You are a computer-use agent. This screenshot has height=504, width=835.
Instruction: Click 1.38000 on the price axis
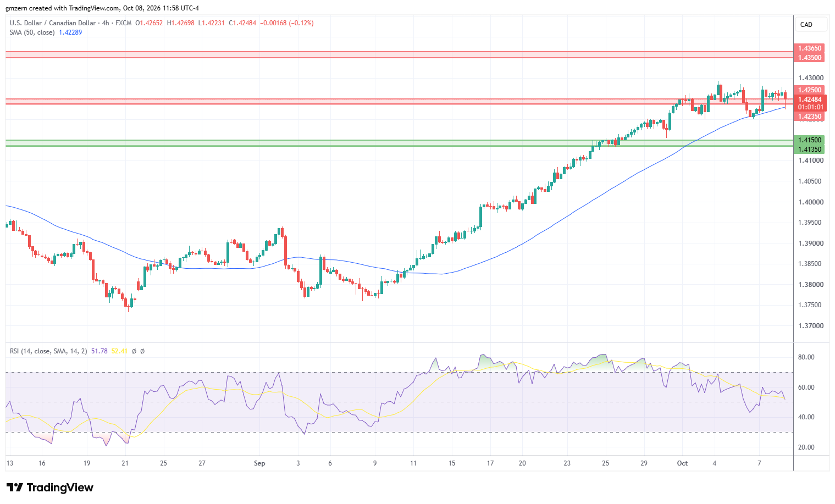pos(811,285)
